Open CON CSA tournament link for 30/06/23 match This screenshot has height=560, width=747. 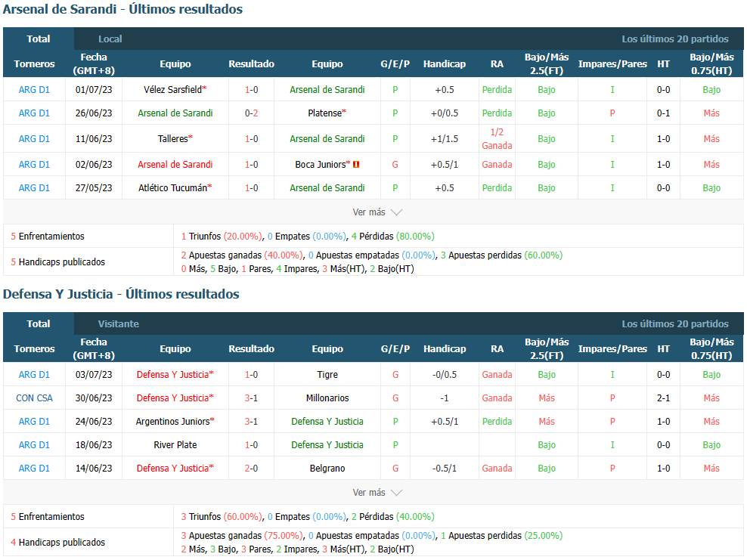34,398
